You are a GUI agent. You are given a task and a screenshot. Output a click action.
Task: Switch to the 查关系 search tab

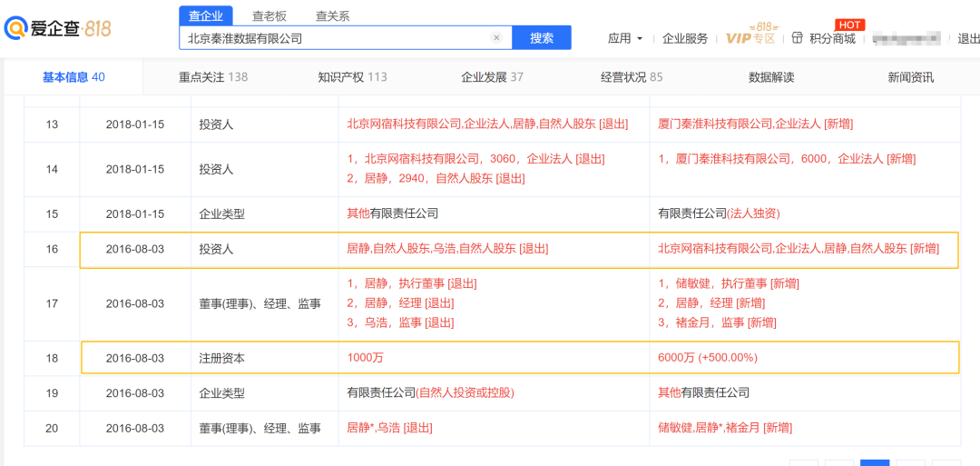tap(332, 15)
